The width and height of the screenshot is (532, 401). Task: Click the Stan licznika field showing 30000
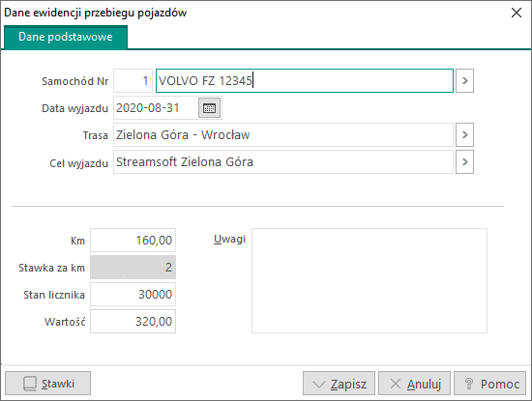(x=133, y=294)
